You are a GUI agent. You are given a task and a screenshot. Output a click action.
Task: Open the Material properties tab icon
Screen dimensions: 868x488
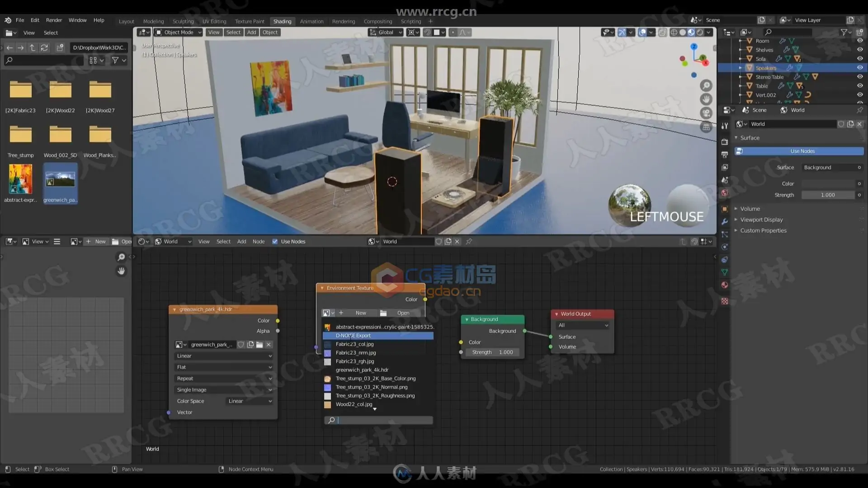point(725,285)
